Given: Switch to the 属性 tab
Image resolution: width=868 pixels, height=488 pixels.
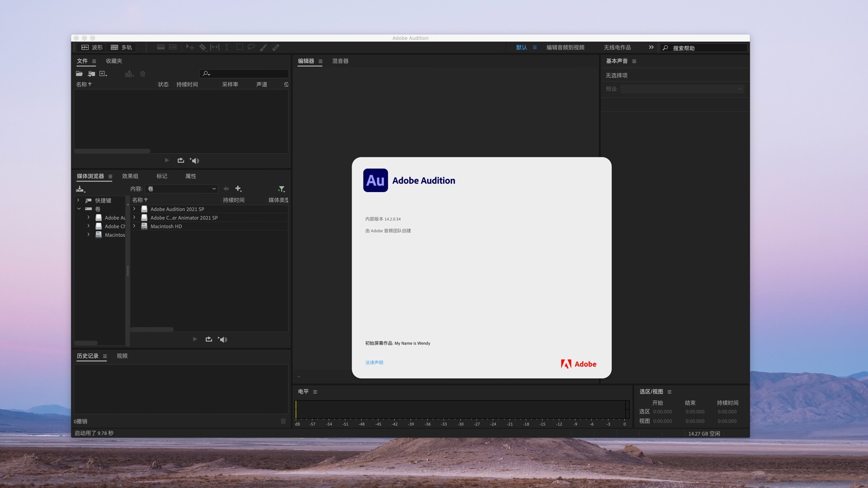Looking at the screenshot, I should (191, 176).
